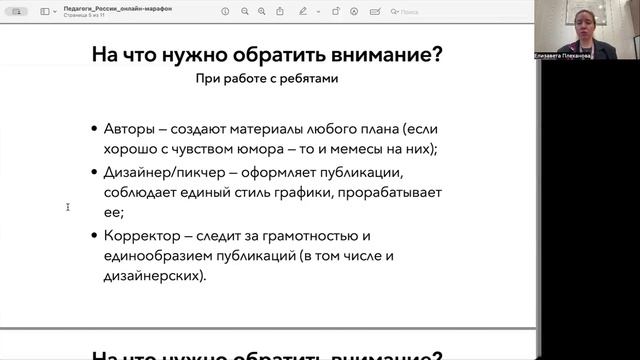The image size is (640, 360).
Task: Open the sidebar view options dropdown arrow
Action: pyautogui.click(x=55, y=11)
